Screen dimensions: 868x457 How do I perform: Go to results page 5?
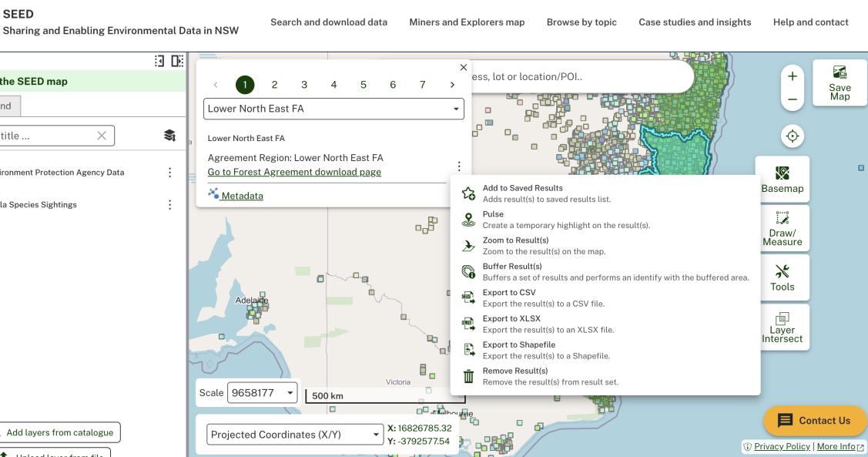pyautogui.click(x=364, y=85)
